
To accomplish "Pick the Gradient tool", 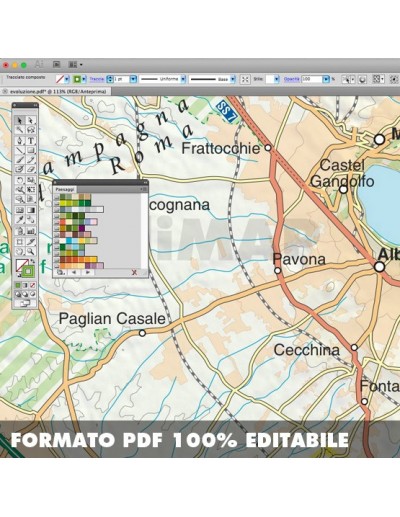I will tap(31, 210).
